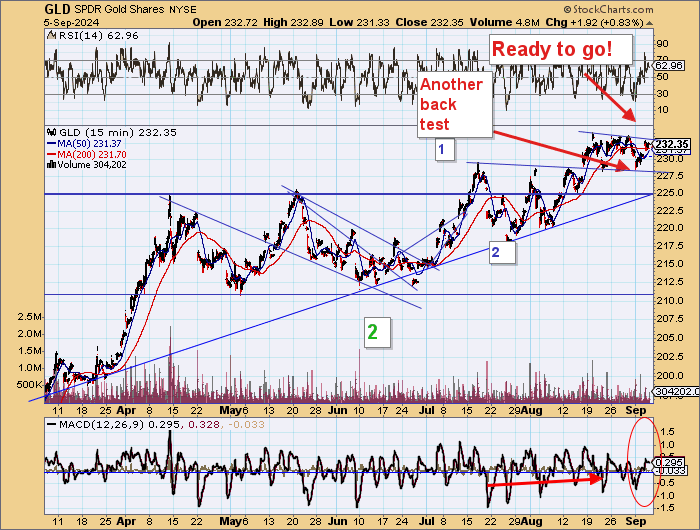Viewport: 700px width, 530px height.
Task: Click the 0.328 signal value in MACD legend
Action: tap(204, 425)
